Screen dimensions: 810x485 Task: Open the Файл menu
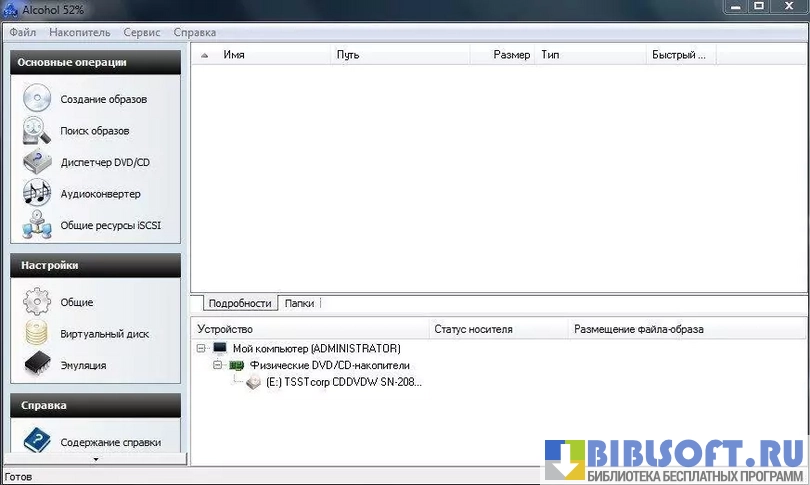[23, 32]
